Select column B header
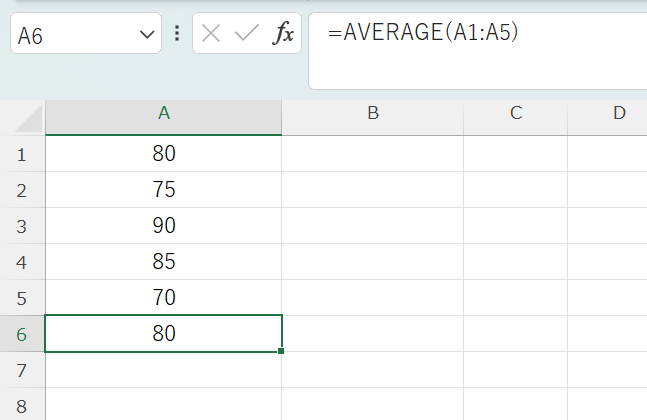 372,114
